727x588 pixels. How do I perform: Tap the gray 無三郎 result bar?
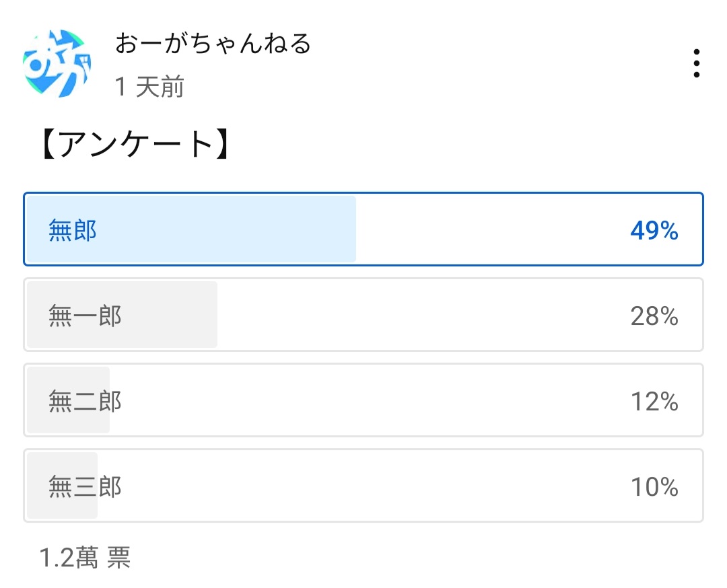pyautogui.click(x=62, y=486)
